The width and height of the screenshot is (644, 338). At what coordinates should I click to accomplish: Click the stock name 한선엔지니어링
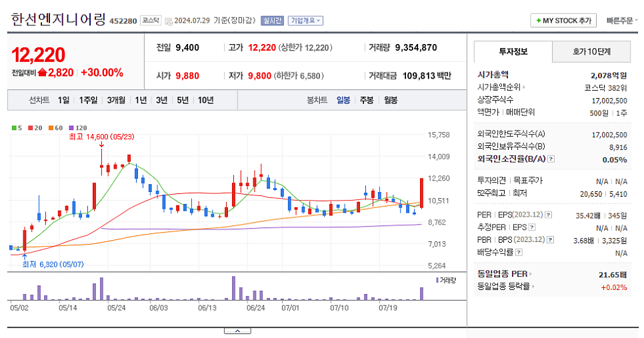58,19
